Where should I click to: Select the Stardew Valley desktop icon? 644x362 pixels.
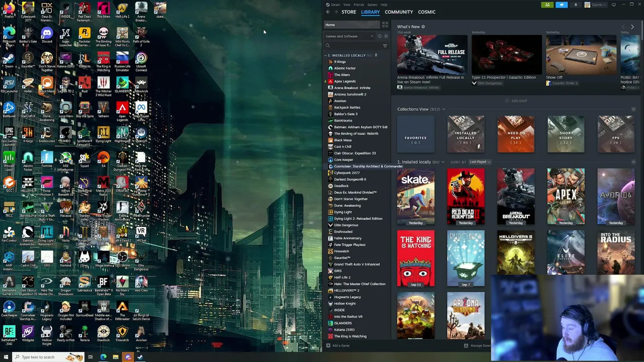pyautogui.click(x=85, y=211)
